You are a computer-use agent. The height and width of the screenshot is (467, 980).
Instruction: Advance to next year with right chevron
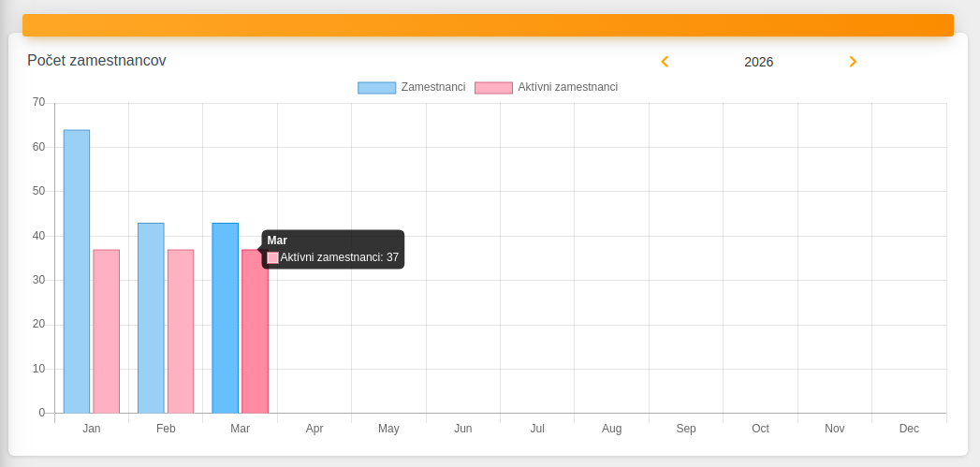click(x=853, y=61)
